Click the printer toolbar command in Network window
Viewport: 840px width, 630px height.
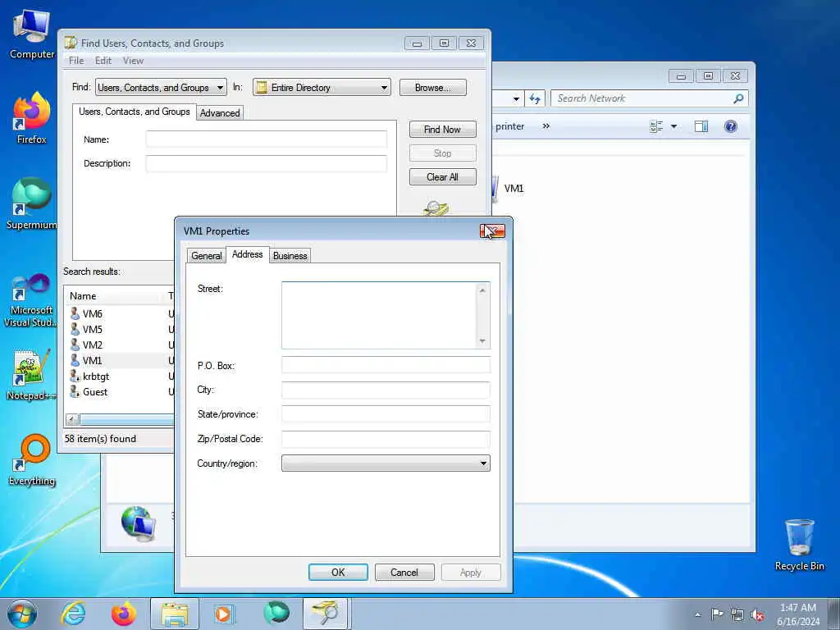[510, 126]
